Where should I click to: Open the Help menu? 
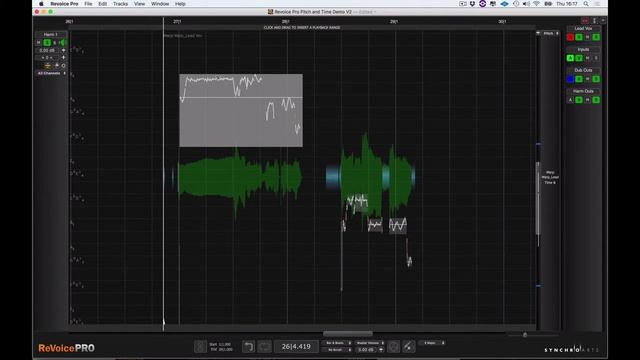pyautogui.click(x=180, y=4)
